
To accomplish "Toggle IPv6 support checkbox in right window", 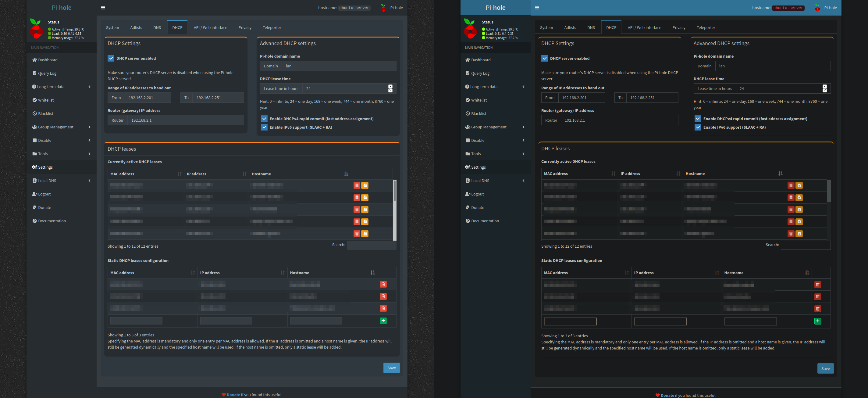I will coord(698,127).
